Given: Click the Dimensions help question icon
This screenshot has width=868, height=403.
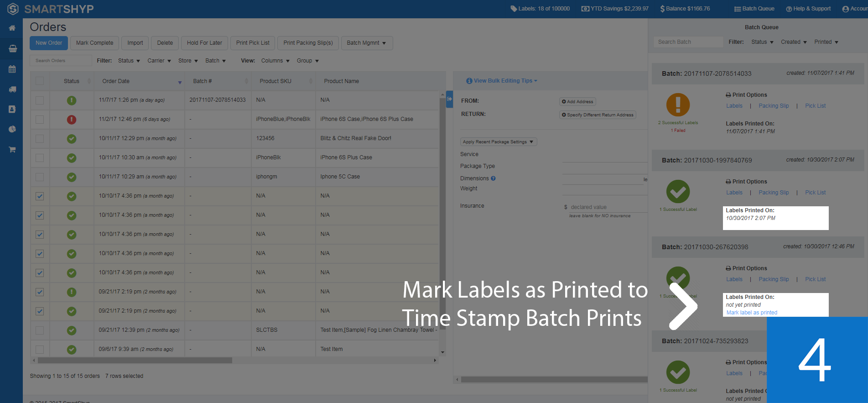Looking at the screenshot, I should click(493, 178).
